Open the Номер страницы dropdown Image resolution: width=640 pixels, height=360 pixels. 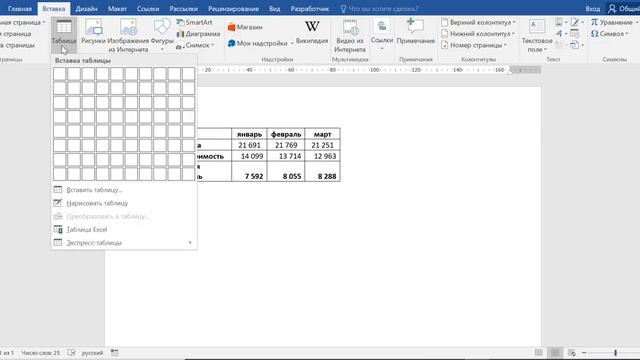click(474, 45)
